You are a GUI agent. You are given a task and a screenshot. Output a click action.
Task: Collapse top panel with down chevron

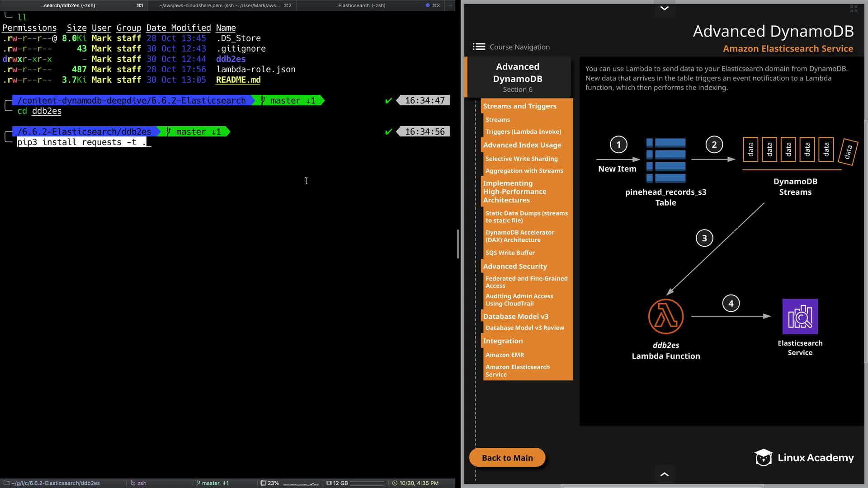664,8
